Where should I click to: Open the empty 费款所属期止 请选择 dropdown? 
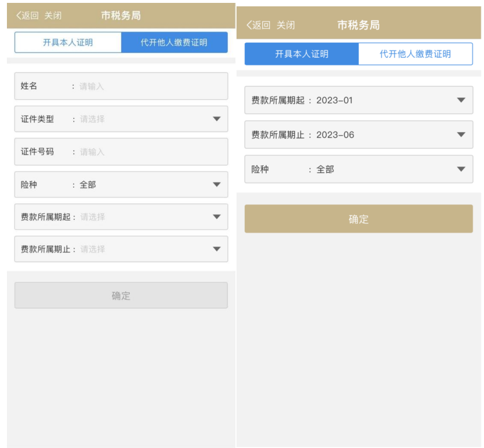pyautogui.click(x=121, y=249)
